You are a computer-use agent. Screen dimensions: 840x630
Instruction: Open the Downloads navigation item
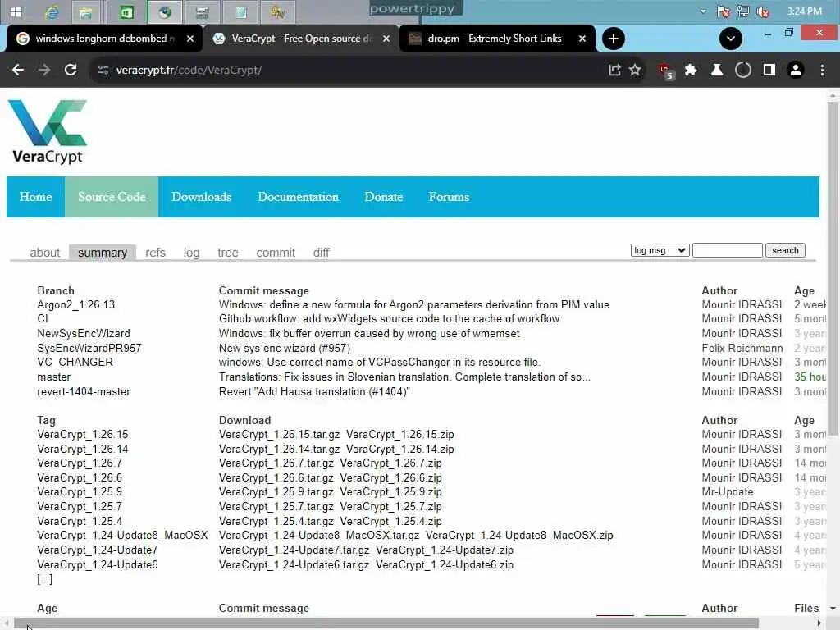tap(202, 197)
